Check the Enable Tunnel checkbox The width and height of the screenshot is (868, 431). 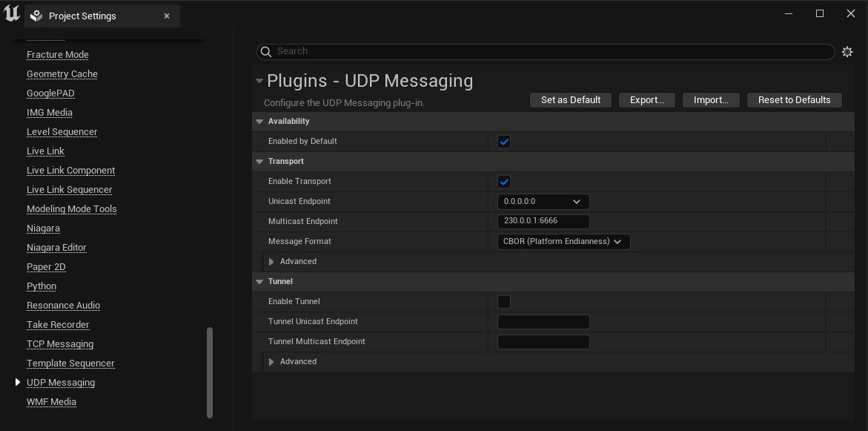[x=504, y=302]
